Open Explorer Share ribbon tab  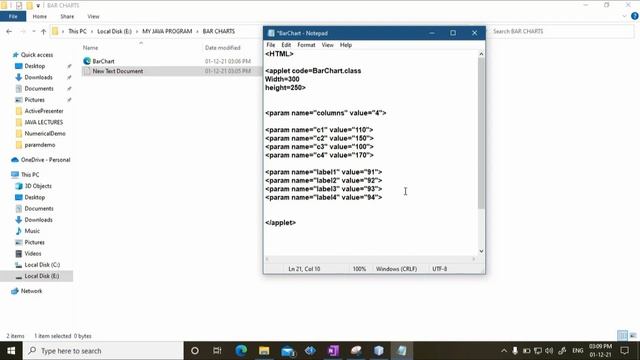point(67,16)
